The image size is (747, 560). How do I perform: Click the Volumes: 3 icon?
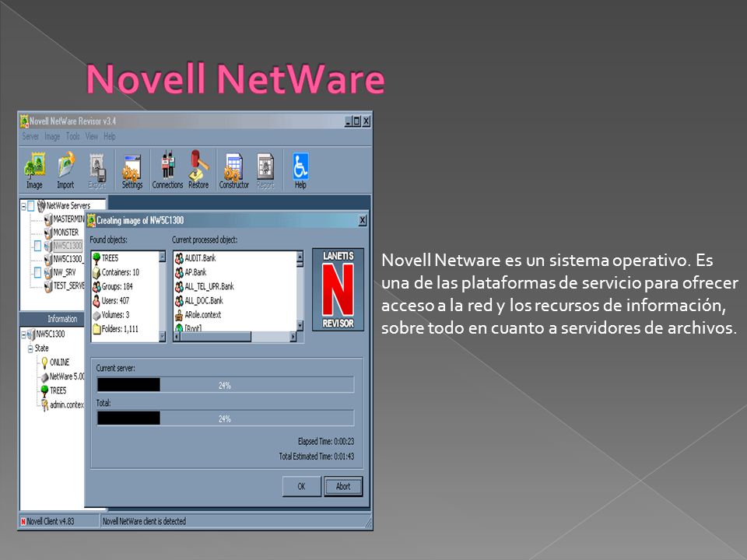click(96, 315)
